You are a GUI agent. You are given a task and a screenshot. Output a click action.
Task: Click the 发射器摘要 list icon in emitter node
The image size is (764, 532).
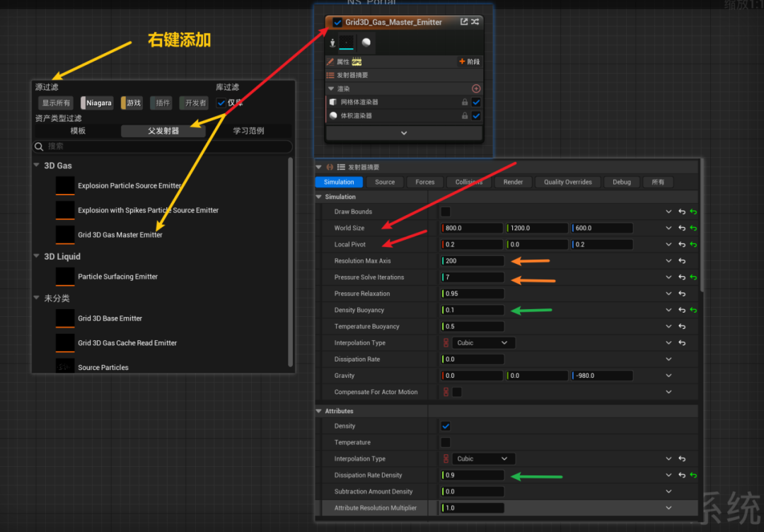tap(330, 76)
